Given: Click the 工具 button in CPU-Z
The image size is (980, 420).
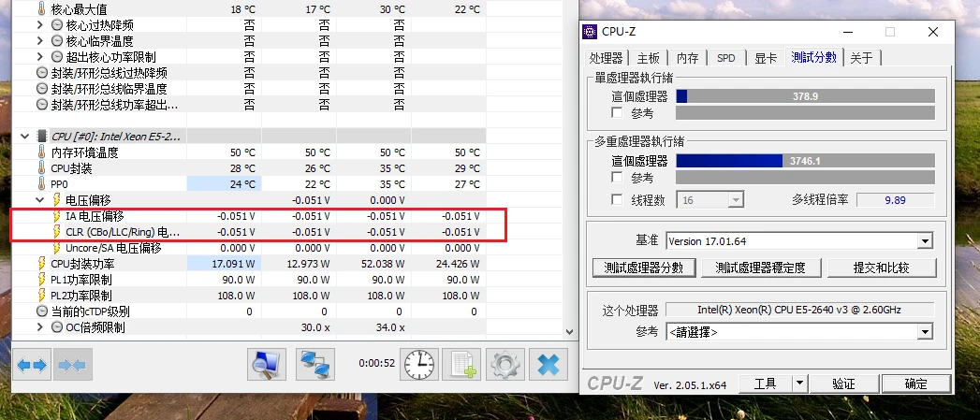Looking at the screenshot, I should 765,384.
